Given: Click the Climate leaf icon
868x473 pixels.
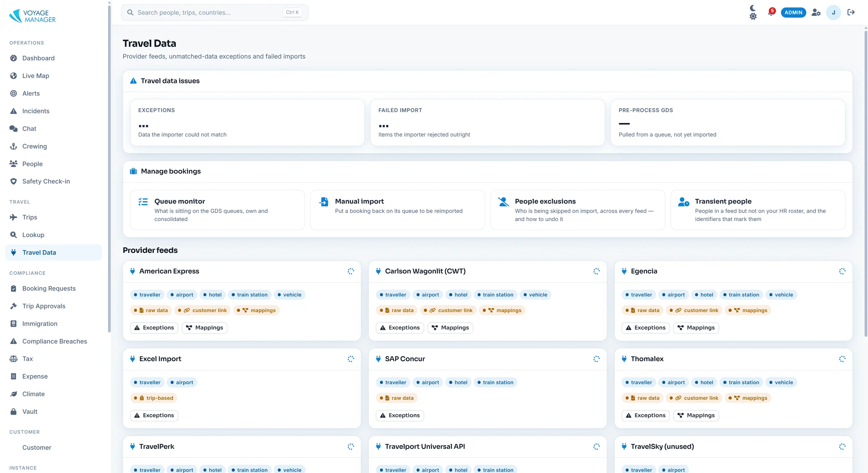Looking at the screenshot, I should point(13,394).
